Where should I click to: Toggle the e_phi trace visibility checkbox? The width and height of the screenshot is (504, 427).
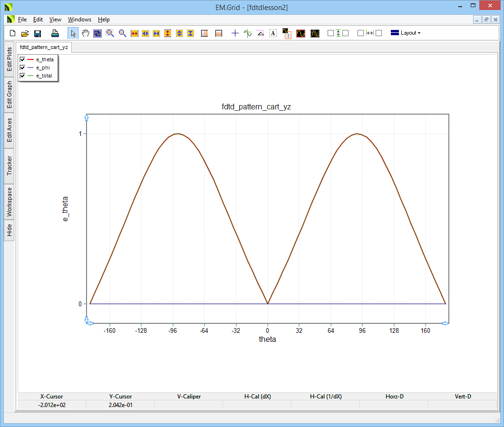click(22, 68)
